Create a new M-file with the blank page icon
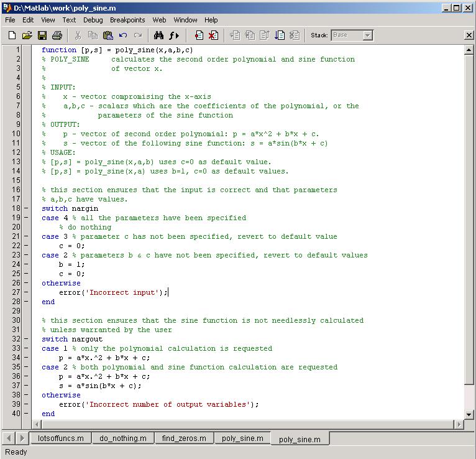Screen dimensions: 476x459 click(x=12, y=35)
